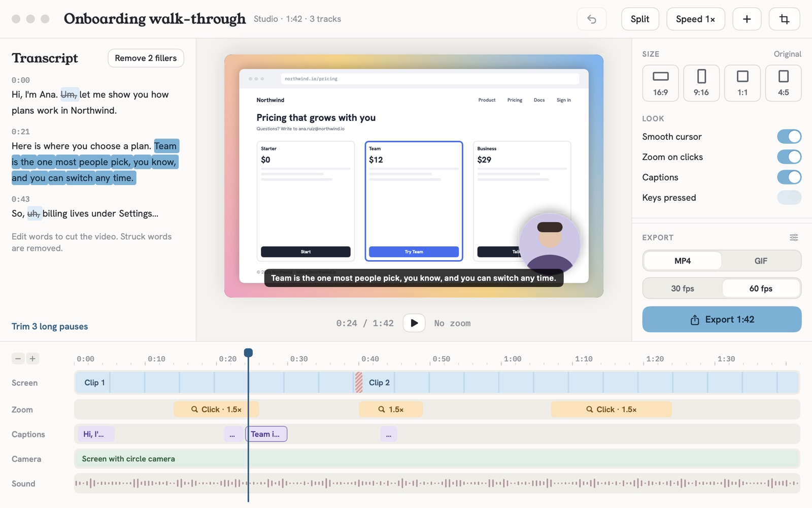Select the '...' caption block before playhead
812x508 pixels.
[232, 434]
